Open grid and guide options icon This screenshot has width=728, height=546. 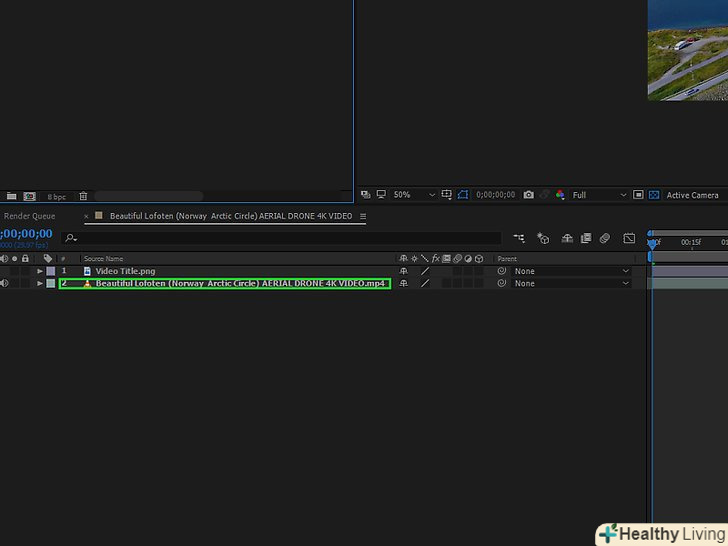click(x=447, y=195)
